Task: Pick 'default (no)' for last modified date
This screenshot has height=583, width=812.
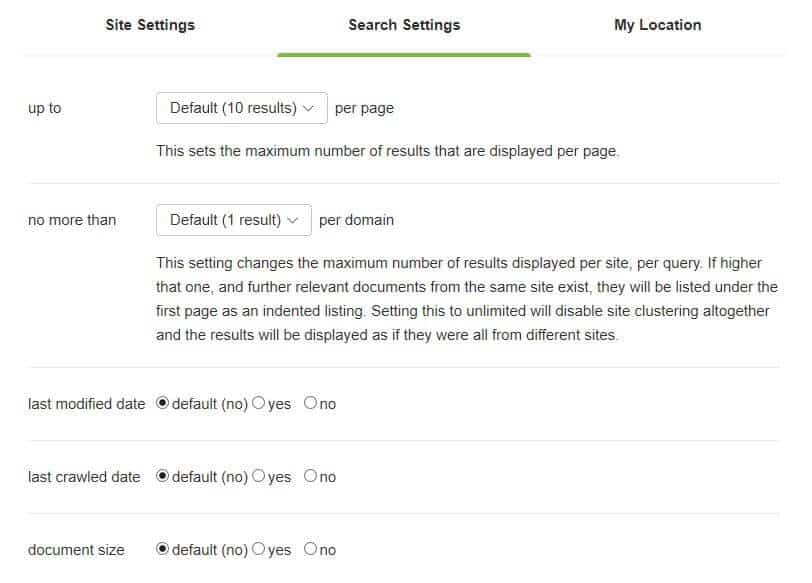Action: (164, 404)
